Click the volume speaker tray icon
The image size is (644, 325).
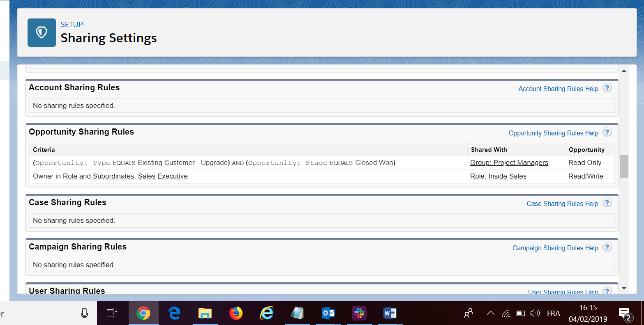(x=535, y=314)
